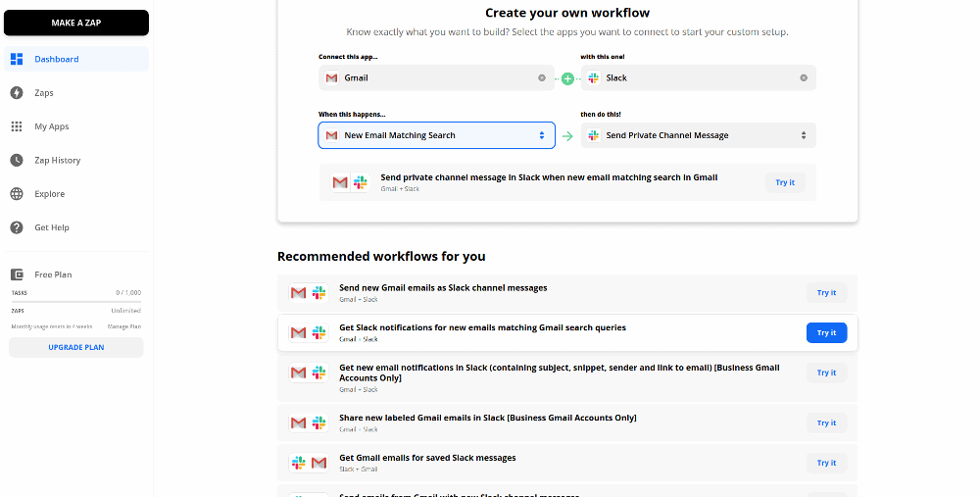
Task: Click Gmail icon on new email notifications row
Action: point(299,373)
